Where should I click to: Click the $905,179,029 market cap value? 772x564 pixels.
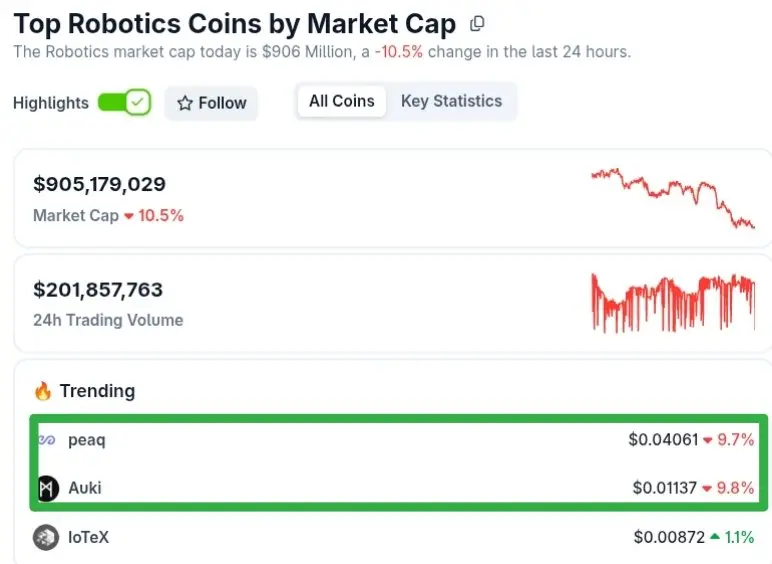coord(99,184)
